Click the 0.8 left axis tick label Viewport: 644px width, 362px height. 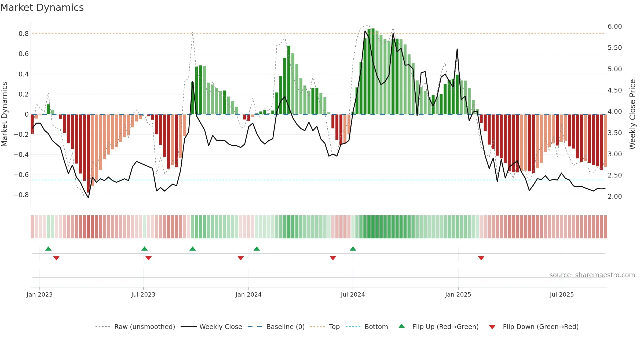[x=24, y=34]
